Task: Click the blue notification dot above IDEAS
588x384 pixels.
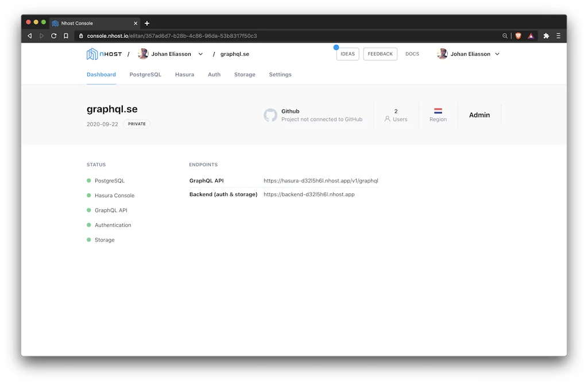Action: click(x=336, y=48)
